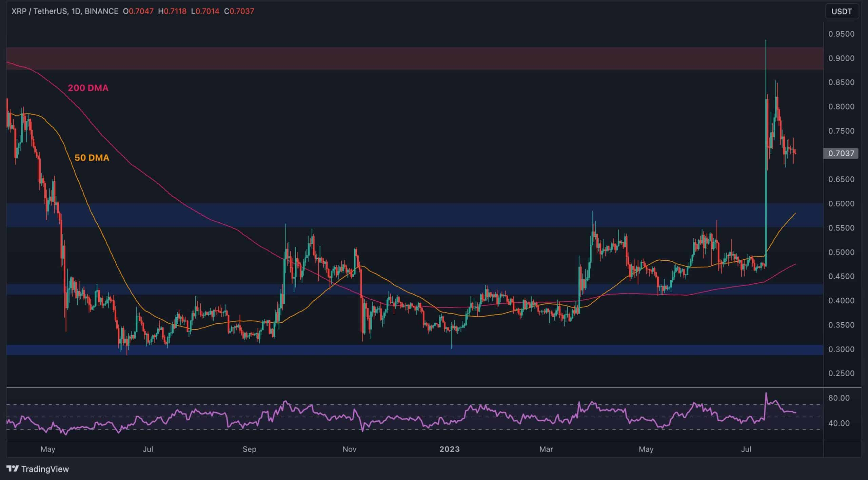Click the 1D, BINANCE interval text

(95, 11)
